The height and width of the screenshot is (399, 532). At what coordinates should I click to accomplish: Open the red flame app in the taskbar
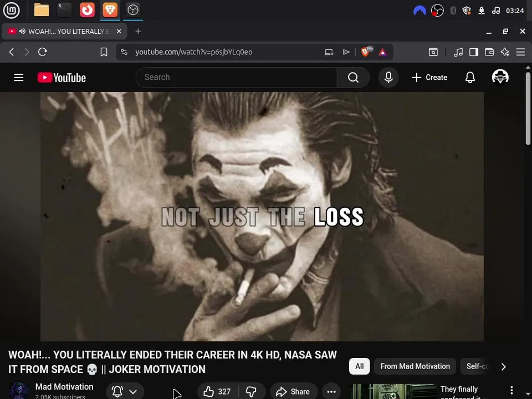(x=87, y=10)
